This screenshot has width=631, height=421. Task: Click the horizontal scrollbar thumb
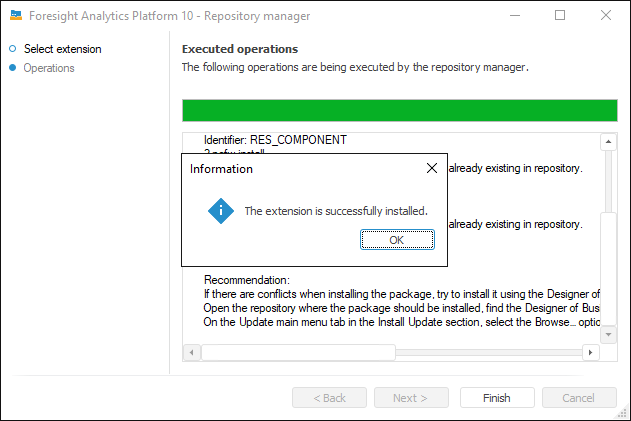[298, 353]
